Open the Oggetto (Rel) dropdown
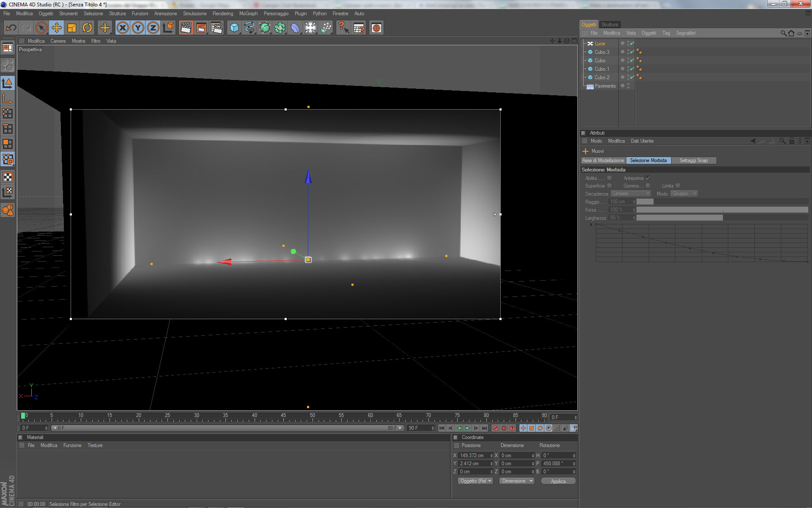The height and width of the screenshot is (508, 812). (475, 481)
